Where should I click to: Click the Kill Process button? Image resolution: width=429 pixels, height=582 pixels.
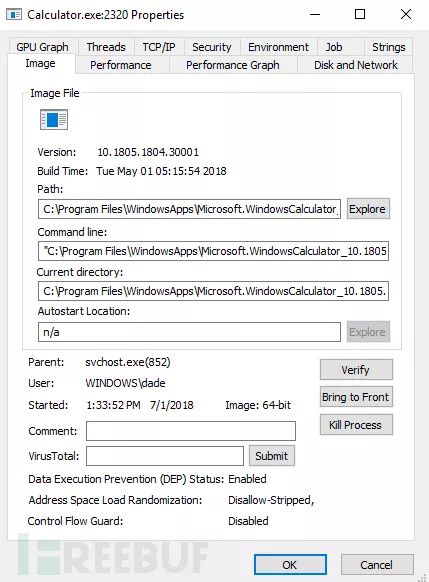[356, 425]
